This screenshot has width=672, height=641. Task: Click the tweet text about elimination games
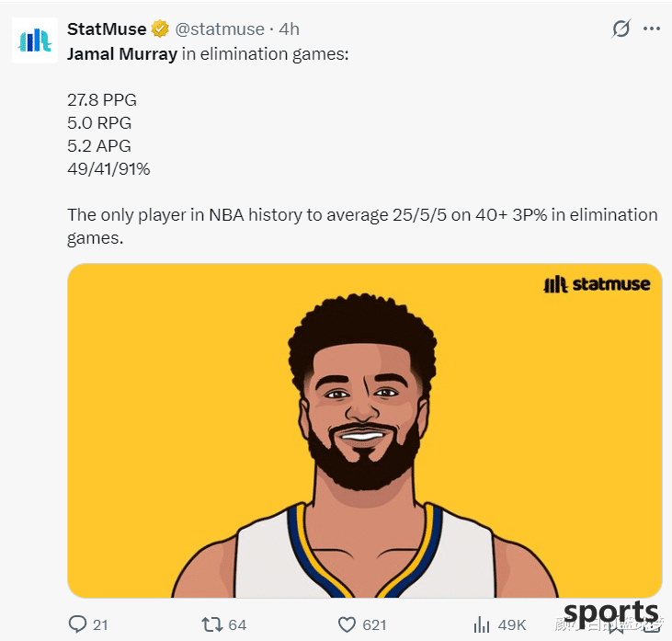362,146
